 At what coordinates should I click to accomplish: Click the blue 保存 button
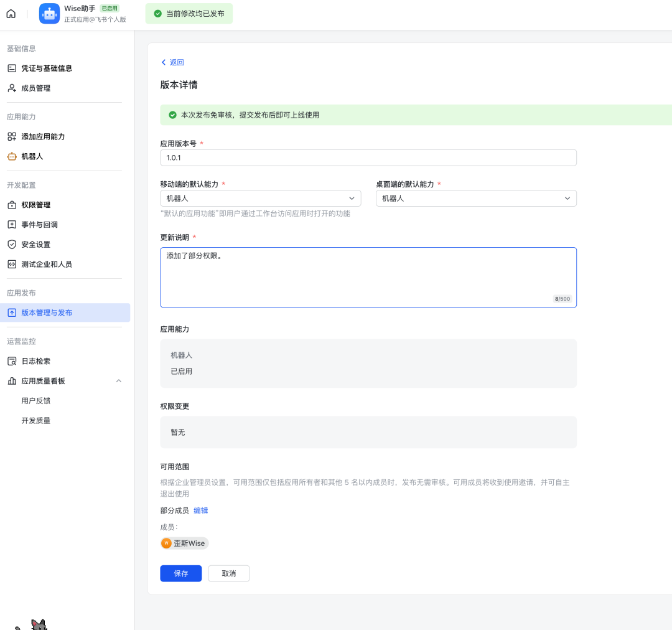coord(180,573)
